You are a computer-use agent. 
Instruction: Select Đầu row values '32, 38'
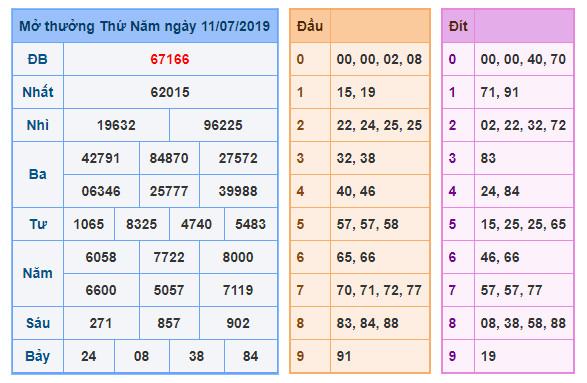click(356, 158)
